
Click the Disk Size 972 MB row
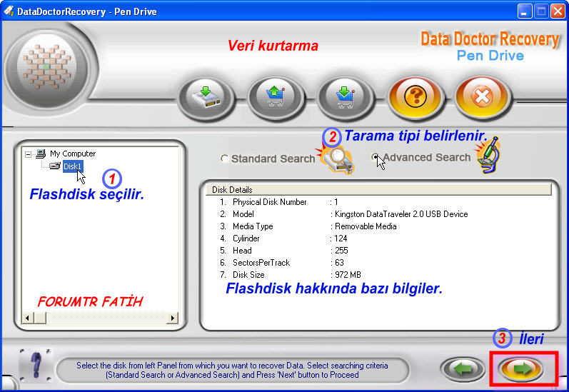coord(290,275)
